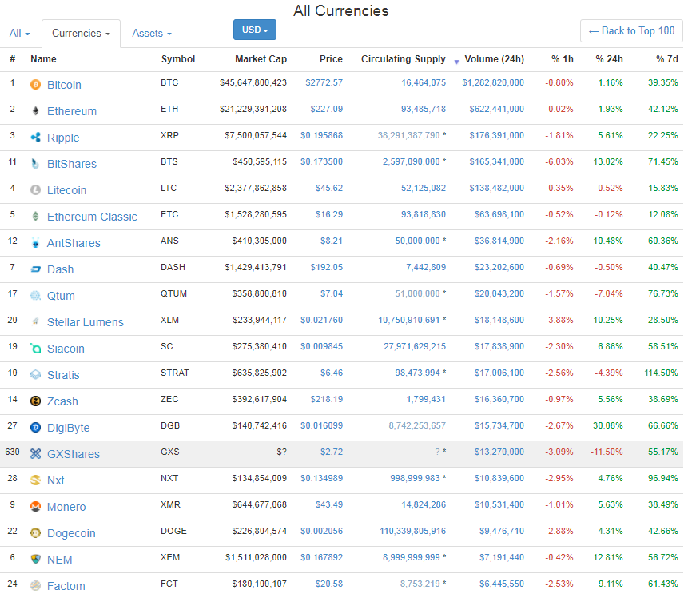Image resolution: width=700 pixels, height=598 pixels.
Task: Click the Dogecoin logo icon
Action: 36,532
